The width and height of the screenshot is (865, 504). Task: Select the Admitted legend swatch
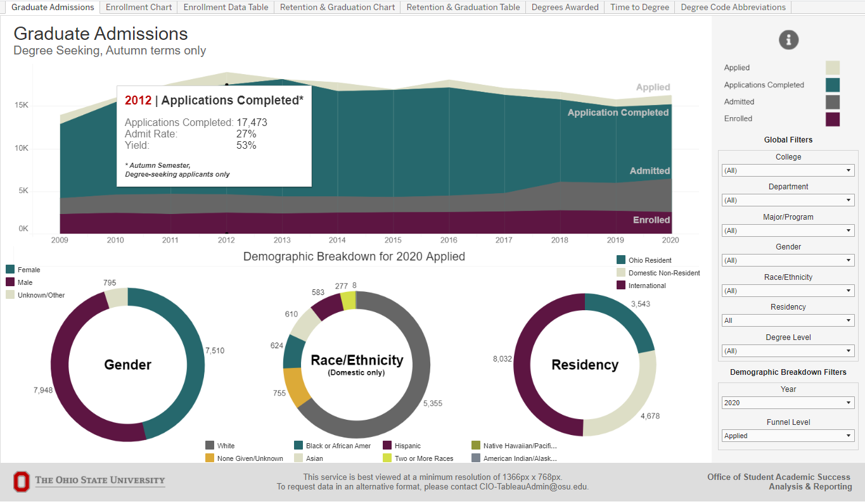[832, 101]
